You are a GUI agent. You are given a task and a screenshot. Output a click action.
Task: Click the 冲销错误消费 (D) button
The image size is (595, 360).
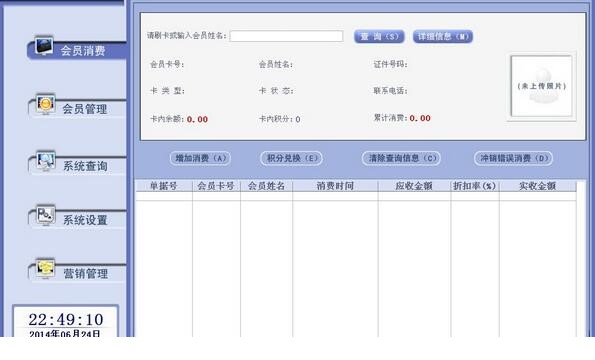click(513, 158)
